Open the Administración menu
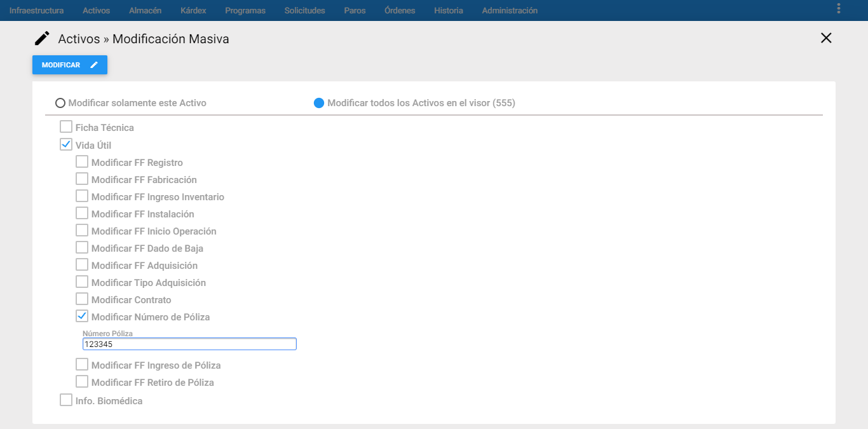Screen dimensions: 868x429 click(510, 10)
